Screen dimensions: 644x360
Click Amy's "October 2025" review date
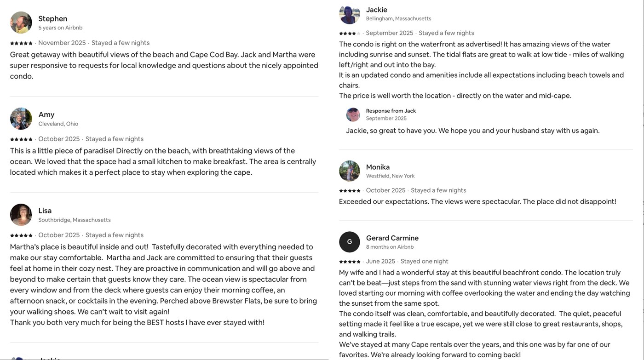point(59,139)
